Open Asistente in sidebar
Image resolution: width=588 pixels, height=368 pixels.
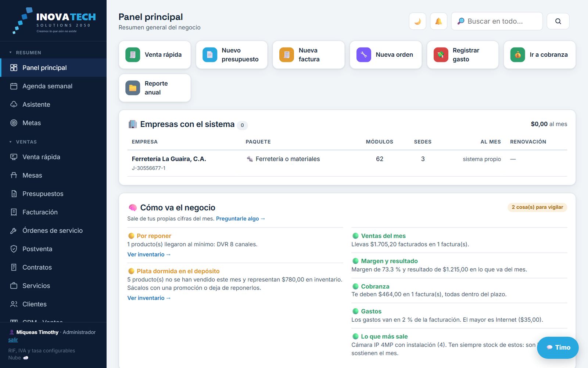[x=53, y=105]
